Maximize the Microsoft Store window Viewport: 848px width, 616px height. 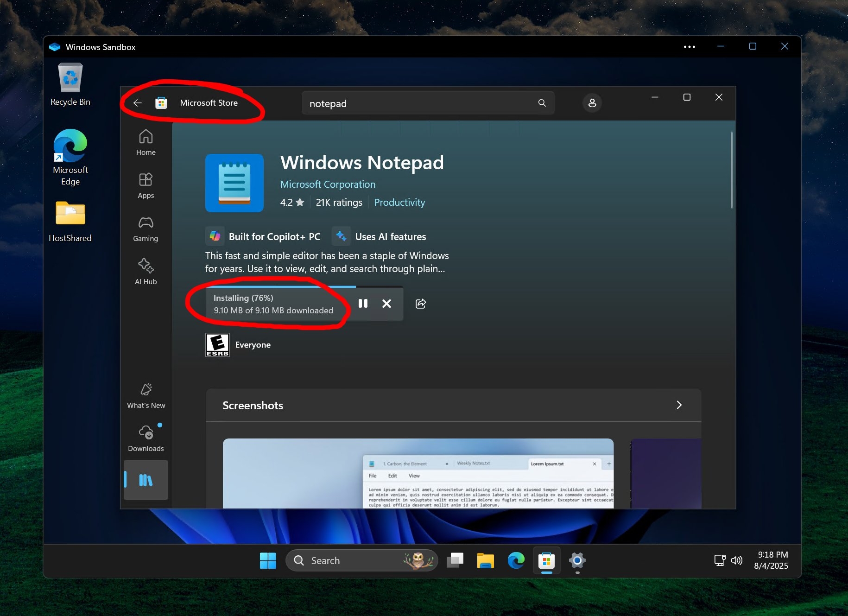(687, 97)
